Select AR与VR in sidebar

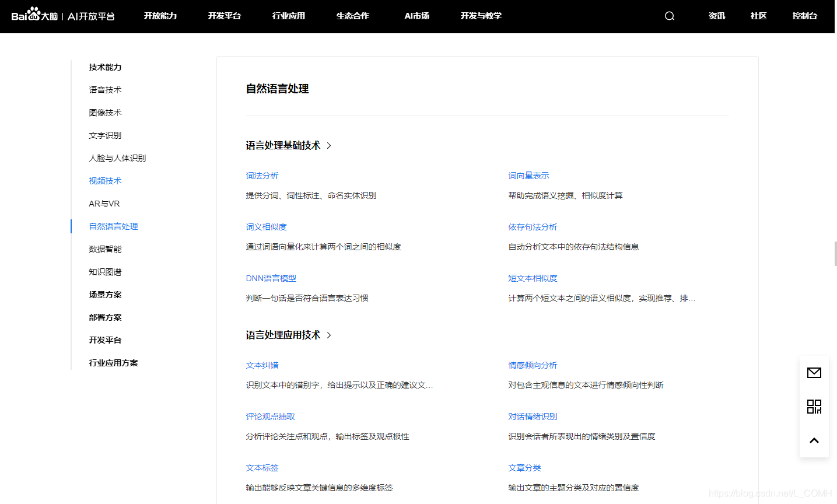coord(104,204)
